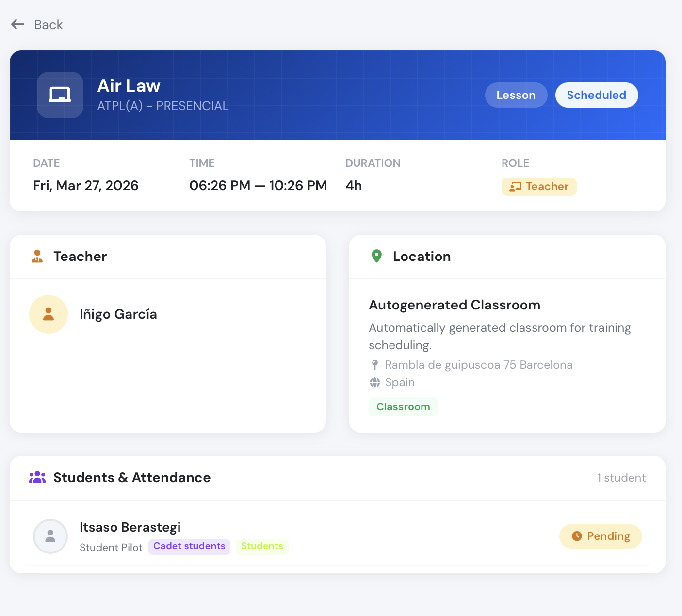
Task: Click the Autogenerated Classroom heading
Action: pos(455,305)
